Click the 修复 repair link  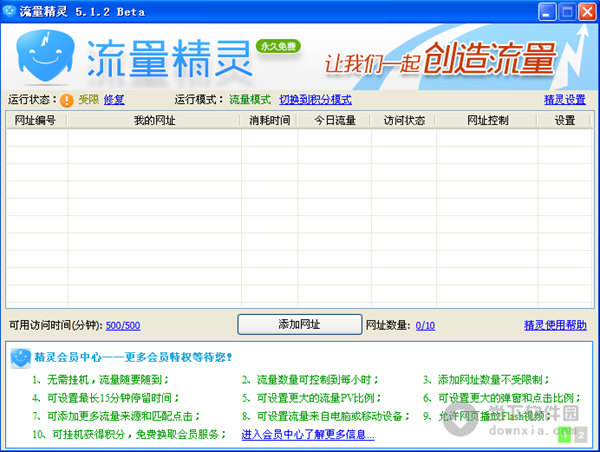[x=114, y=100]
